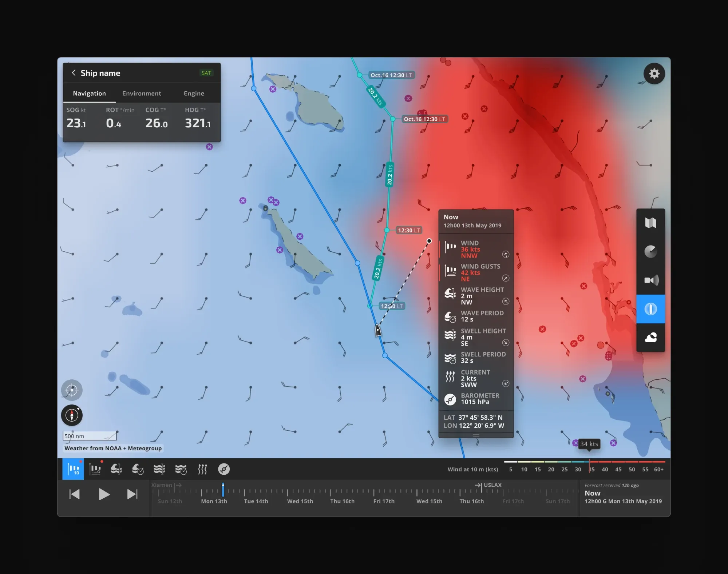Open the radar sidebar icon

point(650,251)
